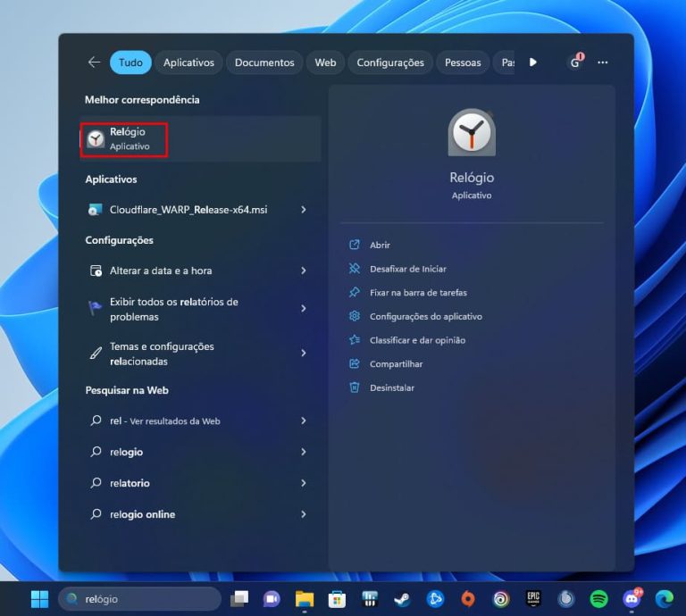The height and width of the screenshot is (616, 686).
Task: Launch Steam from the taskbar
Action: click(402, 599)
